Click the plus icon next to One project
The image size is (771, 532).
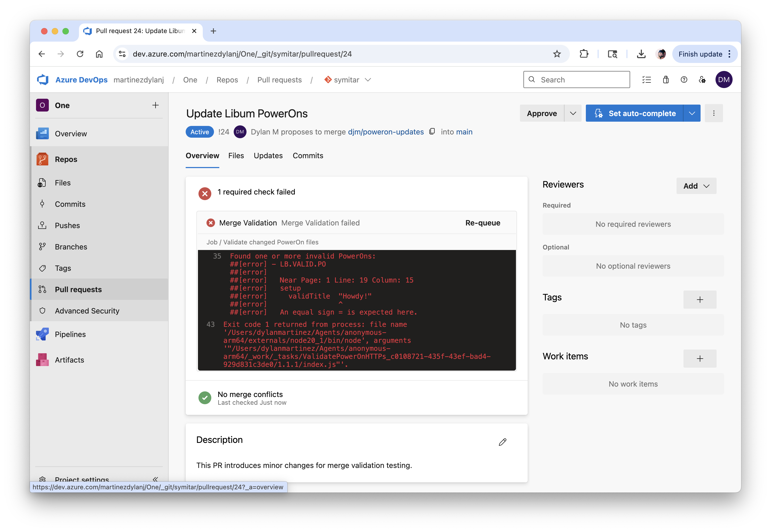click(x=155, y=105)
